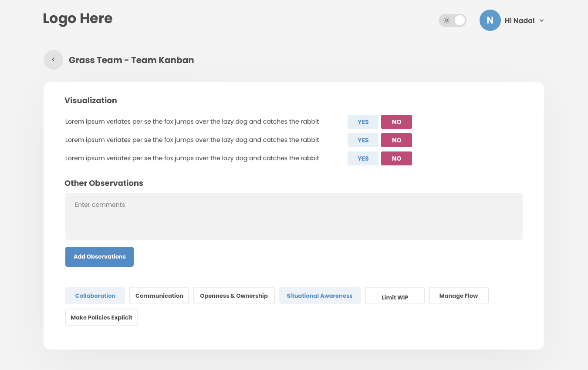Screen dimensions: 588x370
Task: Pick YES for the third Visualization question
Action: [x=363, y=158]
